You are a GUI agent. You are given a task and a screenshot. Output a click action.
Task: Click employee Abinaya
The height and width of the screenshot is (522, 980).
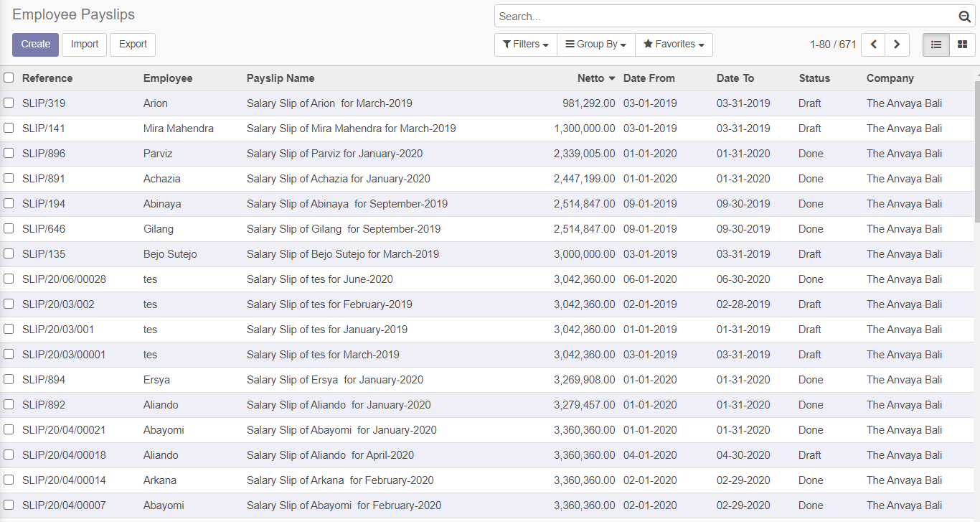tap(162, 204)
